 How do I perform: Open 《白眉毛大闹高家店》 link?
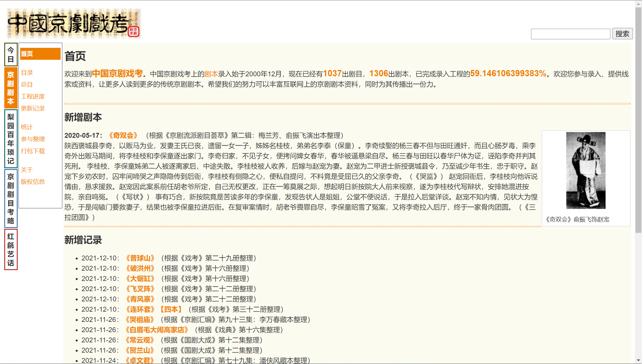(157, 330)
